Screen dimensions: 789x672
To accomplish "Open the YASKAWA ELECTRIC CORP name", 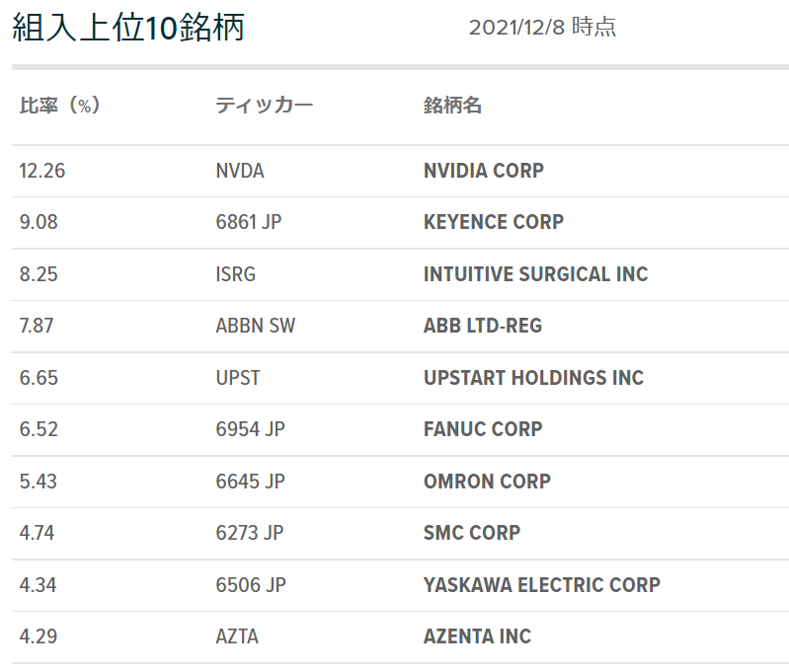I will pos(542,585).
